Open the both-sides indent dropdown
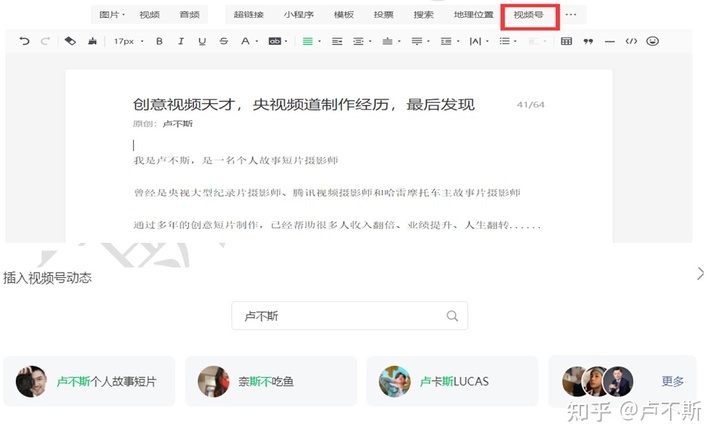The width and height of the screenshot is (720, 440). [x=361, y=41]
